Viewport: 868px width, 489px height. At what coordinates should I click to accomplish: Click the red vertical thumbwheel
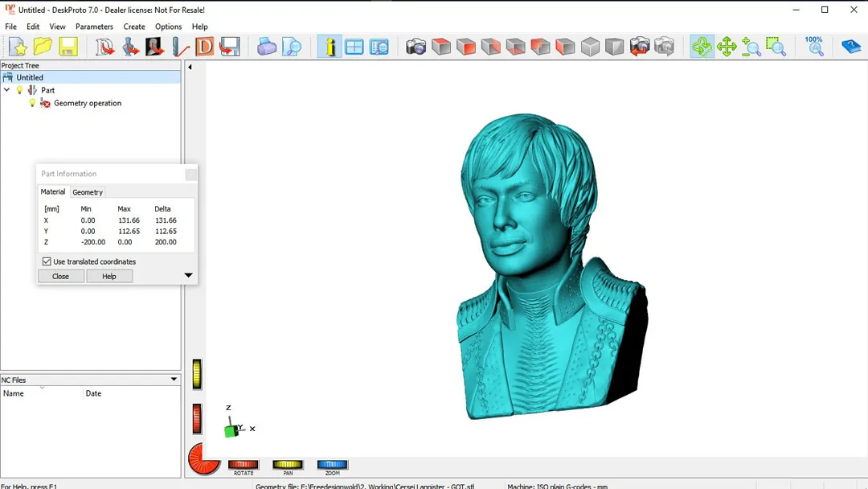coord(197,419)
